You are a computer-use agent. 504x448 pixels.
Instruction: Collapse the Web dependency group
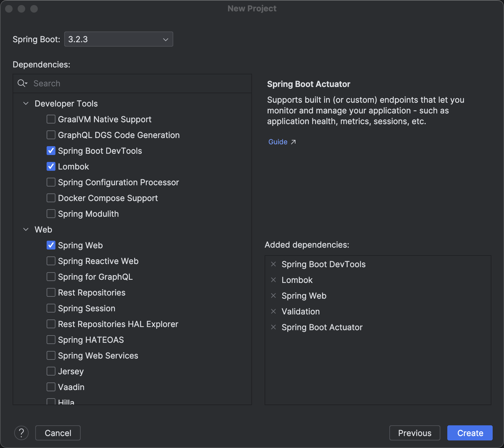pyautogui.click(x=26, y=229)
